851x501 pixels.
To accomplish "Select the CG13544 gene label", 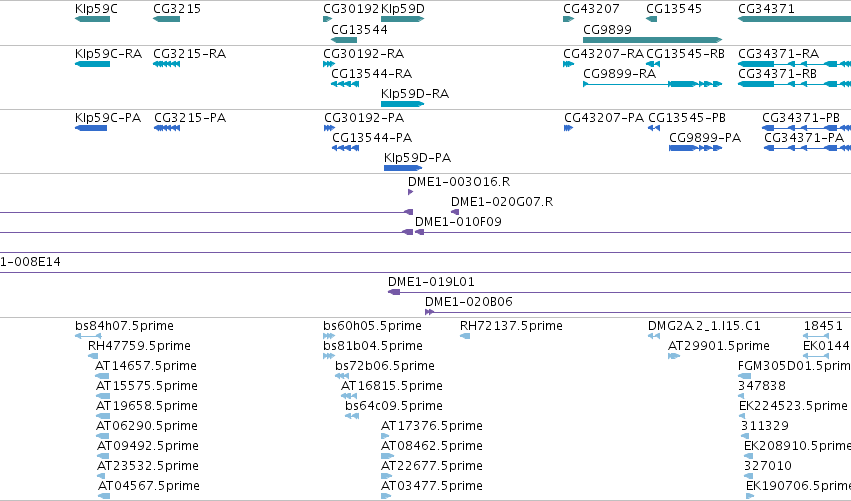I will pos(359,29).
